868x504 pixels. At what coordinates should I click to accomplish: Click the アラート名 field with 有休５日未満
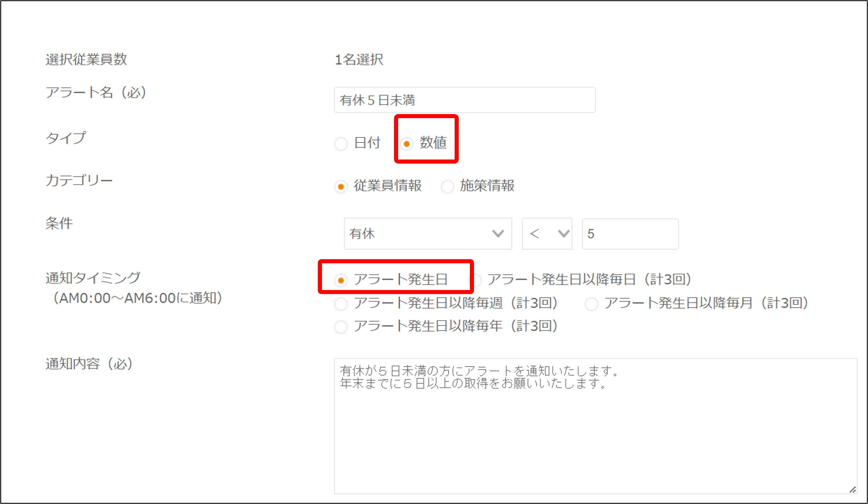click(x=465, y=100)
